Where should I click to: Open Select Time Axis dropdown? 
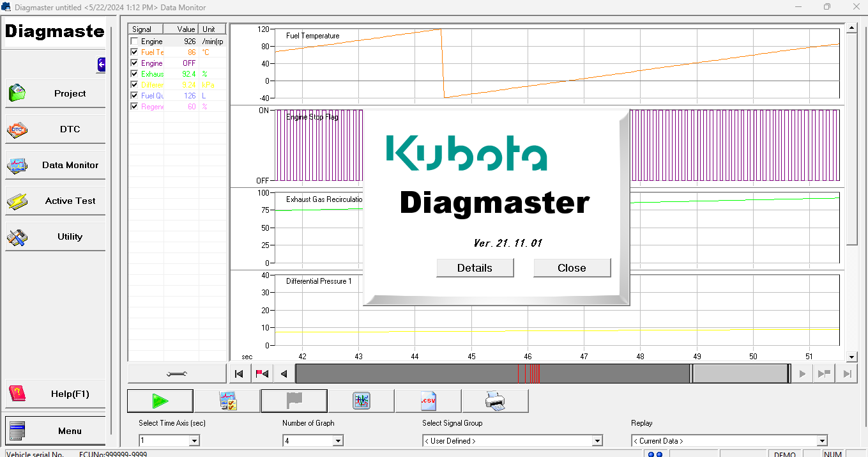(x=194, y=441)
